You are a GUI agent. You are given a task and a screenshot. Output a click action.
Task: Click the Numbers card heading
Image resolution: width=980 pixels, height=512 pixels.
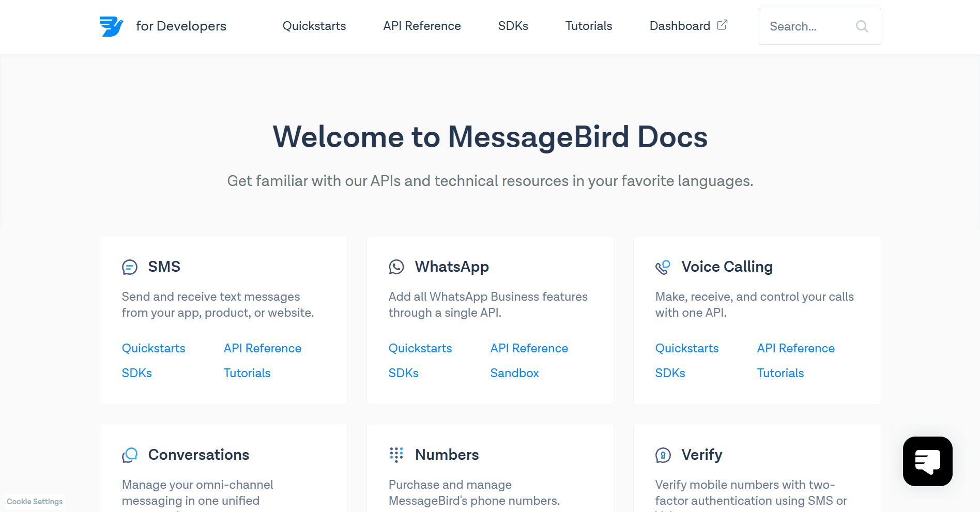447,455
